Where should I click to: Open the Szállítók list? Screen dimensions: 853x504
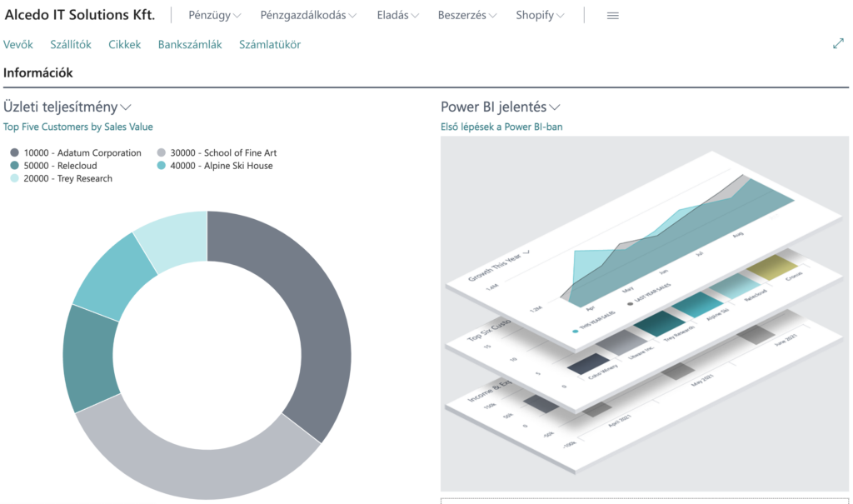71,43
